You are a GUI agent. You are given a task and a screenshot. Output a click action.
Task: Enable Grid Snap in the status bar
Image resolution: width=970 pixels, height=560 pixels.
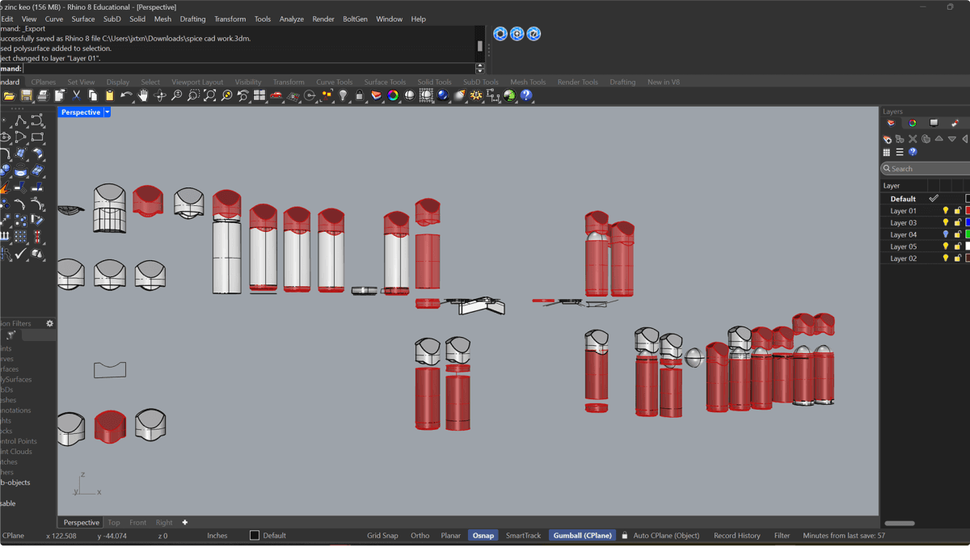pos(382,536)
